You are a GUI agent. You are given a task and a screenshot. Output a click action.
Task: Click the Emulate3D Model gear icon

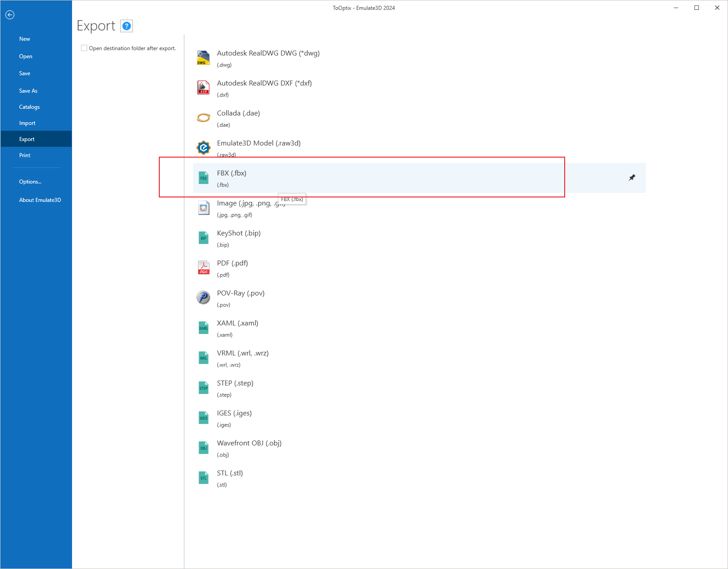coord(204,147)
